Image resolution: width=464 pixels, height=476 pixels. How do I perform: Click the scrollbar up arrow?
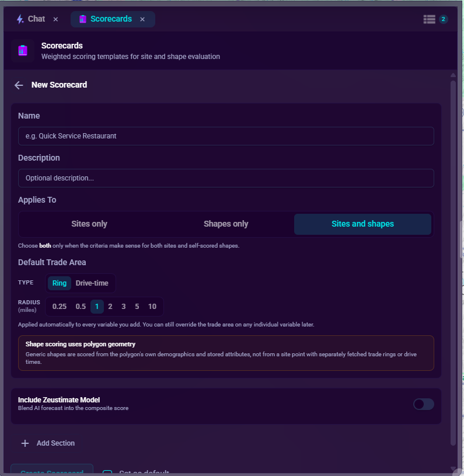[453, 75]
